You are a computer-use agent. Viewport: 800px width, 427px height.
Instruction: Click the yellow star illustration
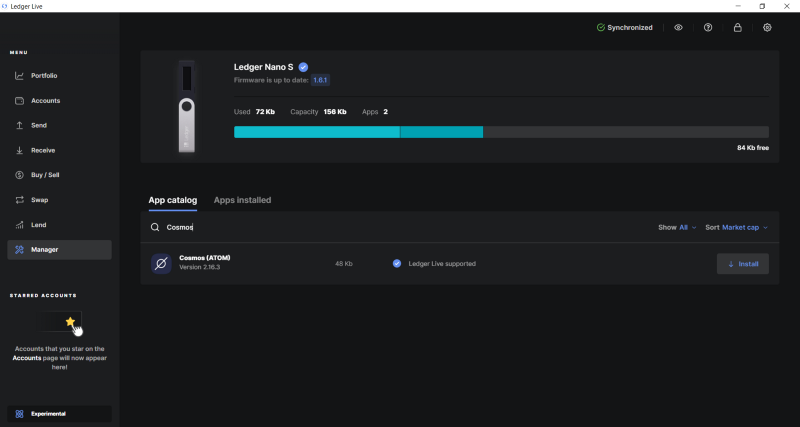[70, 321]
